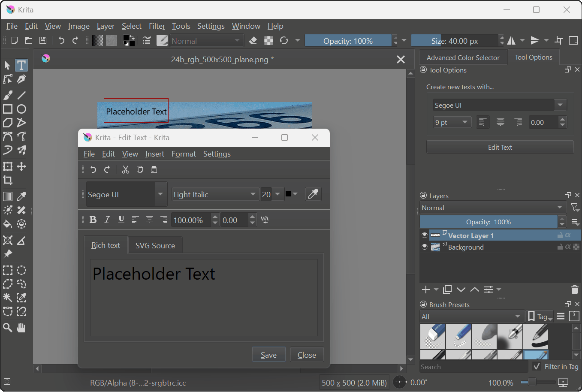Image resolution: width=582 pixels, height=392 pixels.
Task: Open the 9 pt font size dropdown
Action: pyautogui.click(x=452, y=122)
